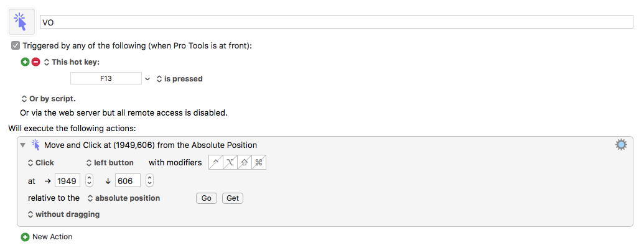Image resolution: width=644 pixels, height=248 pixels.
Task: Toggle the Option modifier key icon
Action: [230, 162]
